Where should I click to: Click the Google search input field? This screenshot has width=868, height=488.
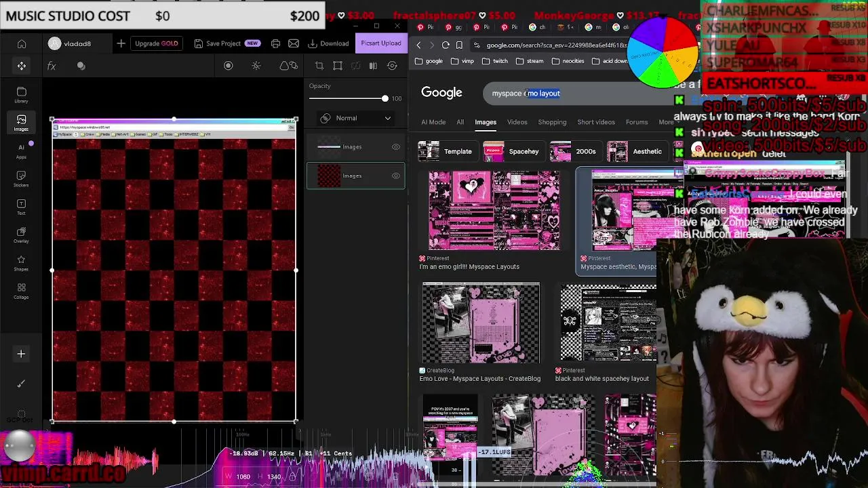click(576, 94)
